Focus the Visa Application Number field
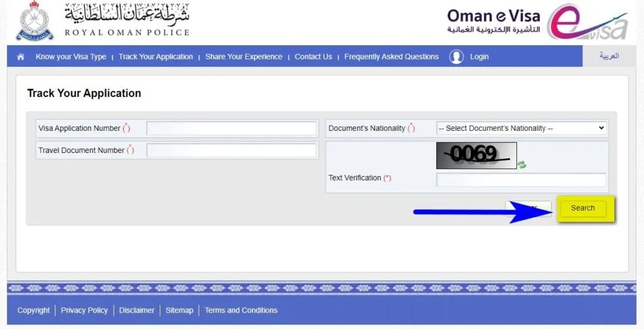644x329 pixels. click(x=231, y=128)
